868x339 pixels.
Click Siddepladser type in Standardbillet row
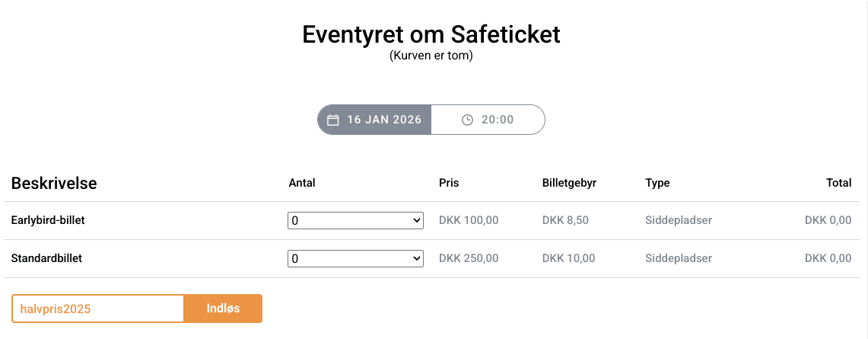pyautogui.click(x=679, y=258)
